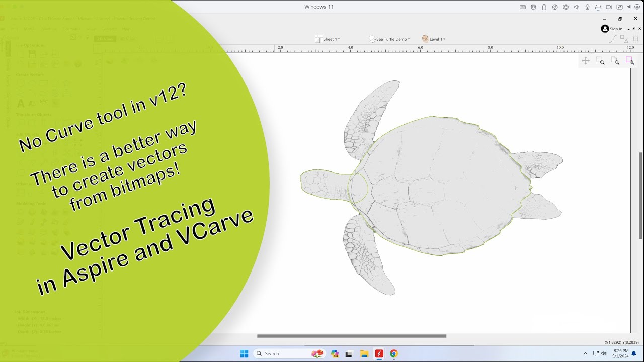This screenshot has width=644, height=362.
Task: Open Task View from the taskbar
Action: pyautogui.click(x=348, y=353)
